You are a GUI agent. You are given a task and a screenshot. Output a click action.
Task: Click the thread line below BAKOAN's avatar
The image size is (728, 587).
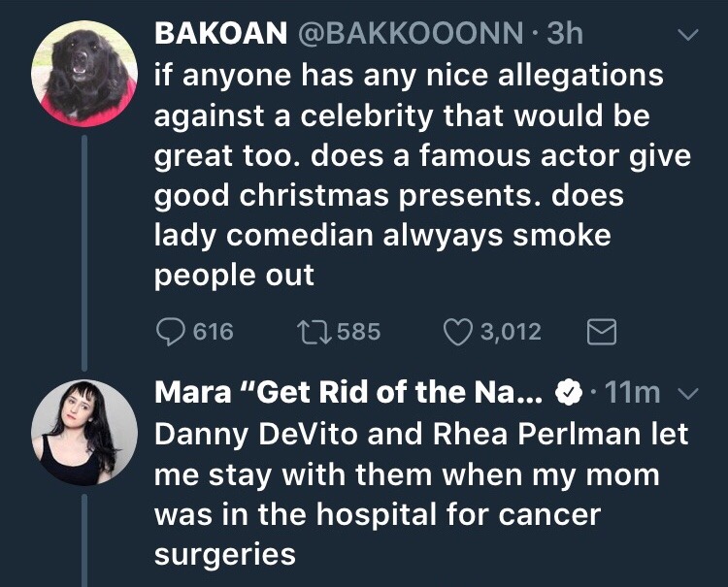[84, 252]
